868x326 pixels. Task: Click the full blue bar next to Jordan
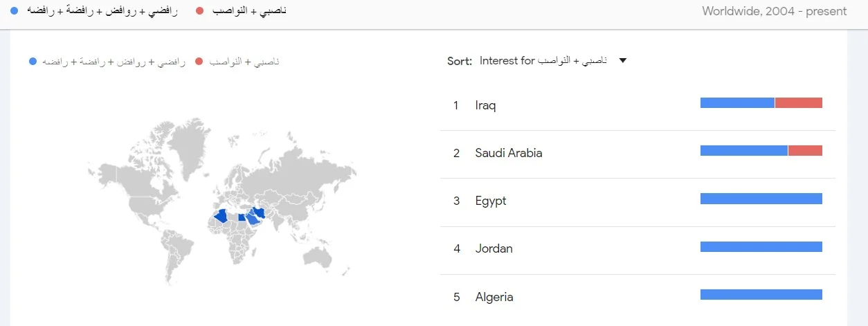click(x=761, y=246)
